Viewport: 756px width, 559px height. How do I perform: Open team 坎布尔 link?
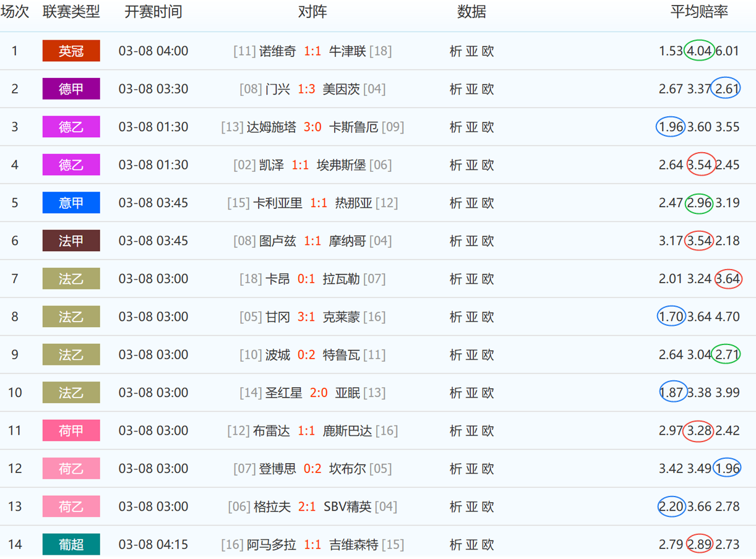pyautogui.click(x=347, y=469)
